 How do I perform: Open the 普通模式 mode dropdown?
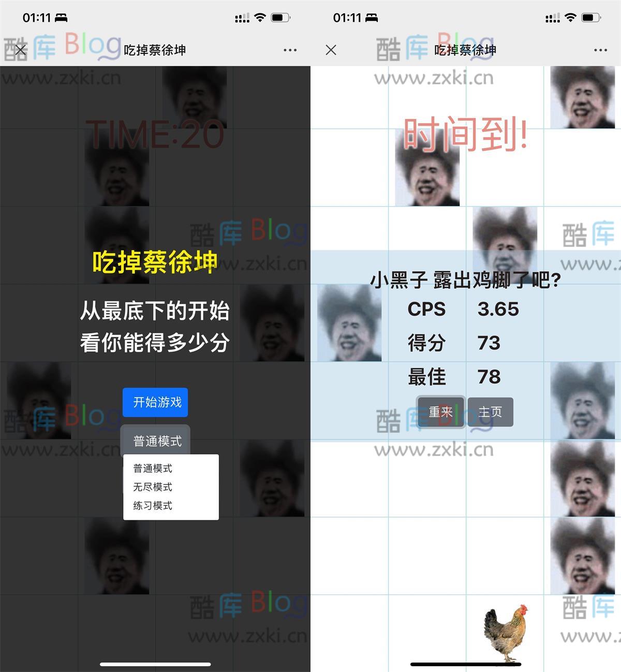(x=155, y=441)
